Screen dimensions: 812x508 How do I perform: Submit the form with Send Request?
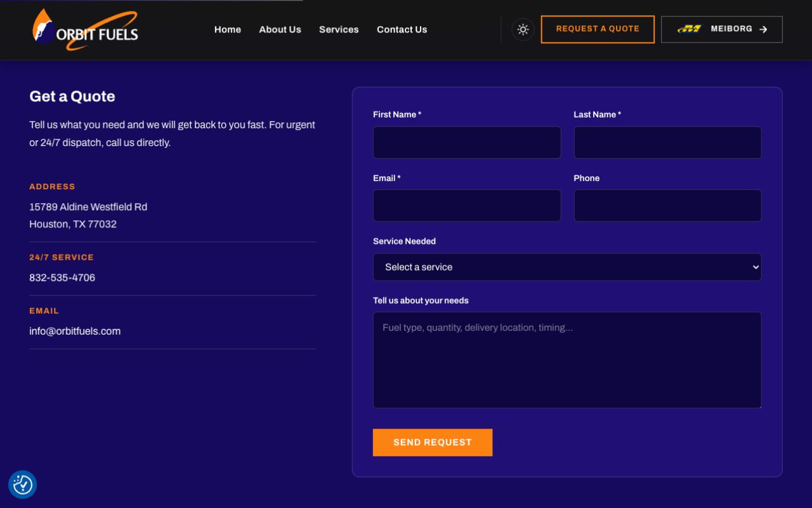433,443
